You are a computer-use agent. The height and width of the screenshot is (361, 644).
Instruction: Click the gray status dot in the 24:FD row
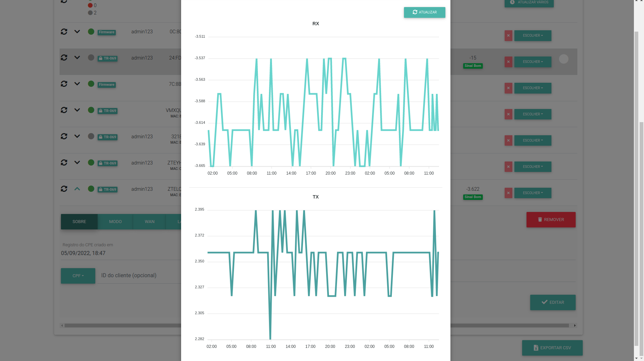point(91,58)
